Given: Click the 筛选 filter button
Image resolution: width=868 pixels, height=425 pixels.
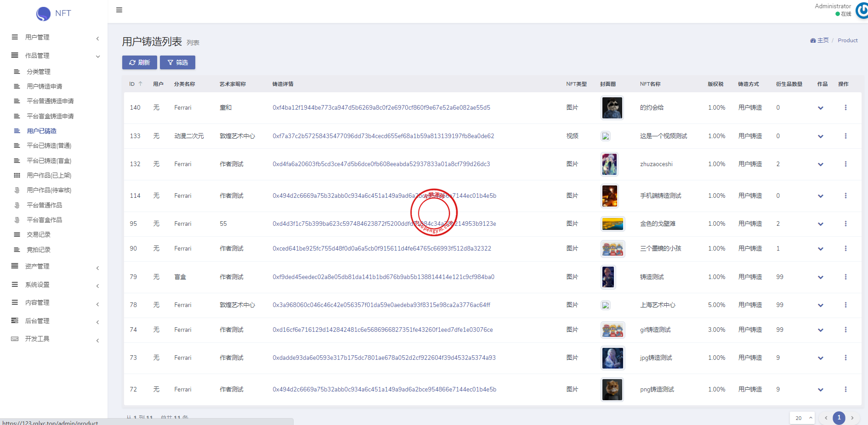Looking at the screenshot, I should 177,62.
